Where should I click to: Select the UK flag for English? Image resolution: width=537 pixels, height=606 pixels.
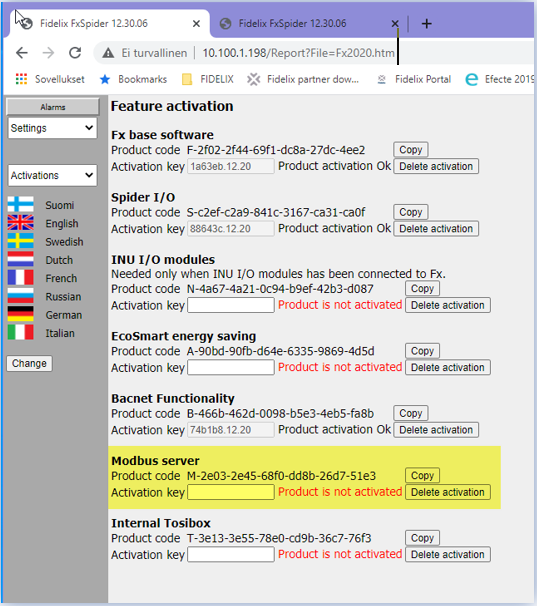[20, 223]
